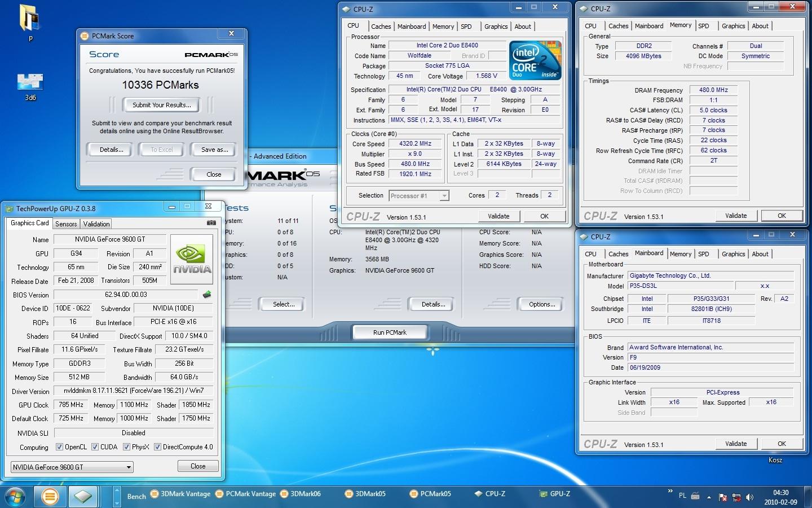Click the BIOS Version field 62.94.0D.00.03
Image resolution: width=812 pixels, height=508 pixels.
(126, 295)
